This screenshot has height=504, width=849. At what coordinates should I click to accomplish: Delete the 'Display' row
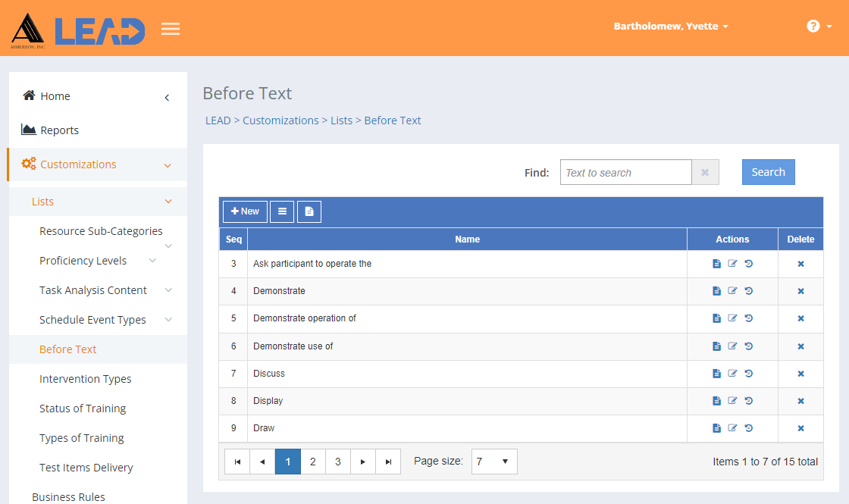(x=800, y=401)
